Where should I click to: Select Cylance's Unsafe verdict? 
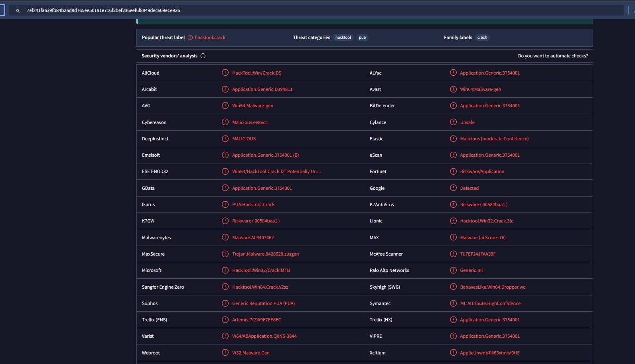pos(467,122)
